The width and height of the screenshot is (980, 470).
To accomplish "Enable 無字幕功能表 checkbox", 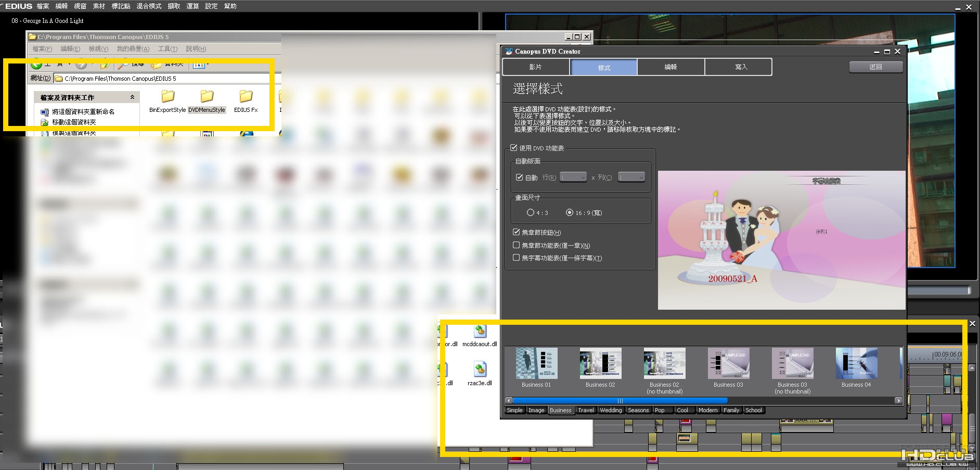I will (516, 258).
